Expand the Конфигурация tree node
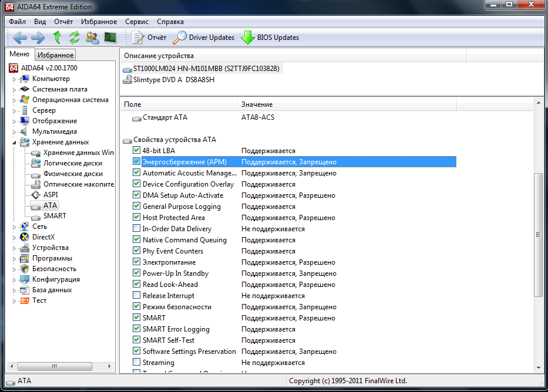Screen dimensions: 548x392 (14, 280)
